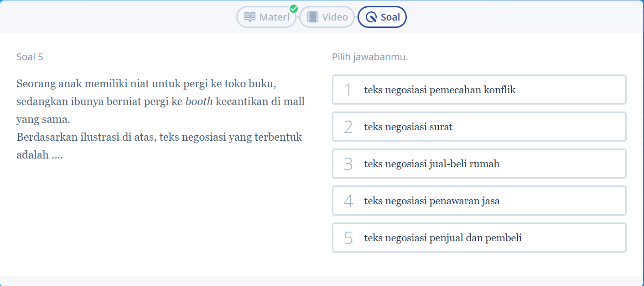
Task: Click the "Pilih jawabanmu." instruction text
Action: click(370, 57)
